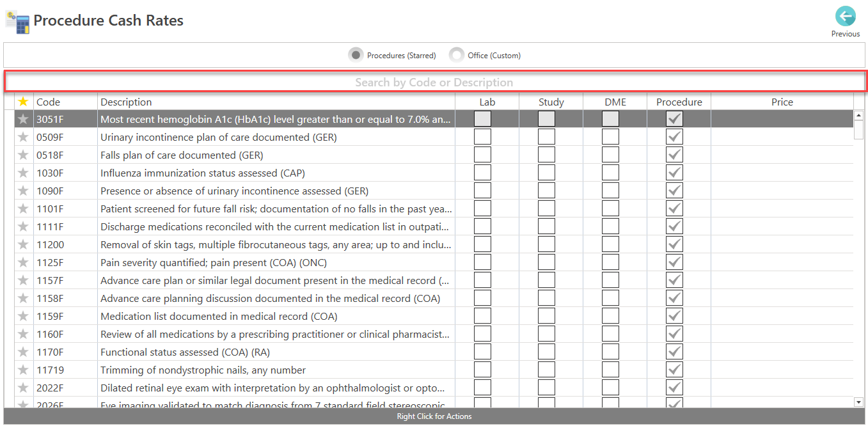This screenshot has width=868, height=426.
Task: Star the 1158F row
Action: click(x=24, y=298)
